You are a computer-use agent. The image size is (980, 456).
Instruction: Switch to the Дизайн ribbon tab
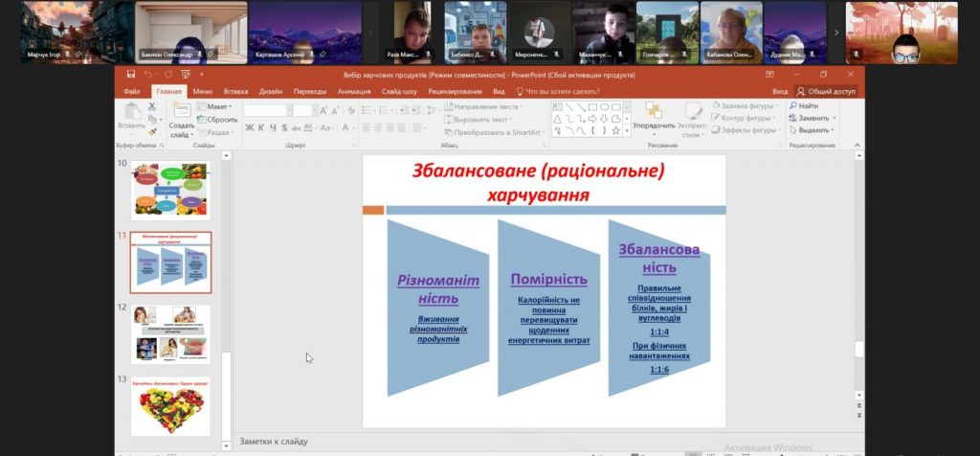[x=271, y=91]
